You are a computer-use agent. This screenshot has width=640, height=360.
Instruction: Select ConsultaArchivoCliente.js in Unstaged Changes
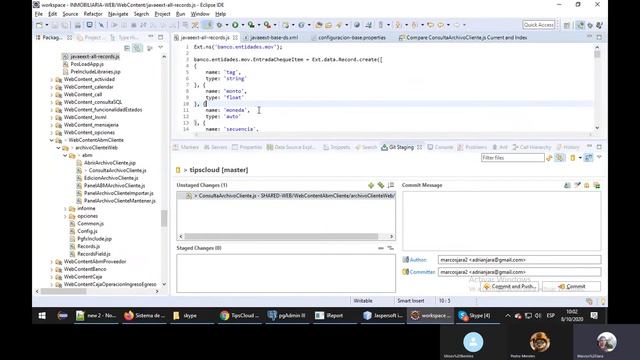tap(286, 196)
